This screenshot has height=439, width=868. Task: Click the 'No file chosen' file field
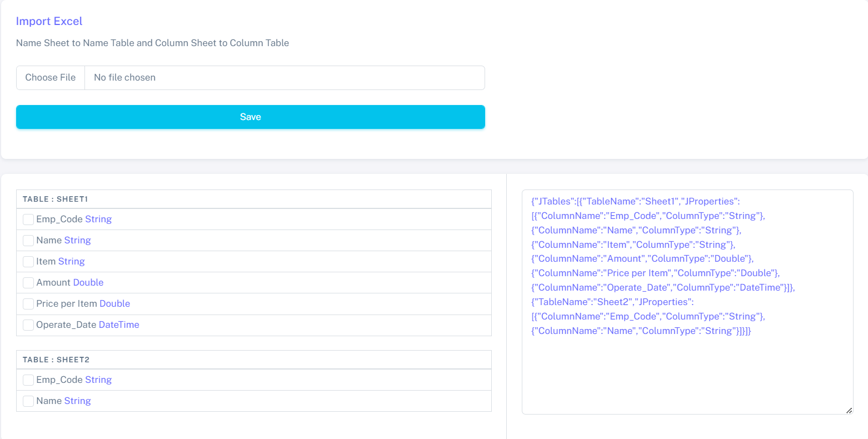pos(285,78)
